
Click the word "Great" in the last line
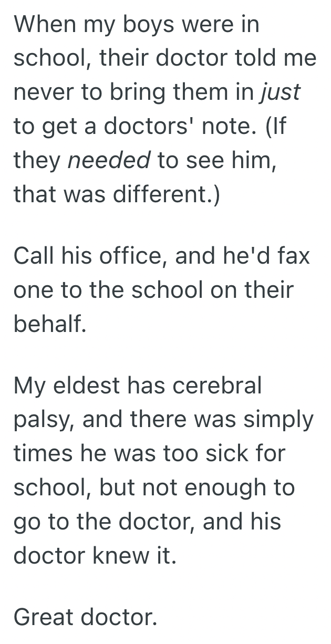[x=44, y=618]
